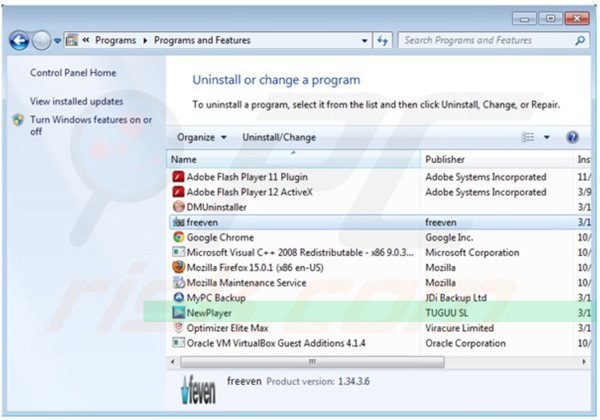This screenshot has height=420, width=600.
Task: Click the Back navigation arrow button
Action: pos(18,41)
